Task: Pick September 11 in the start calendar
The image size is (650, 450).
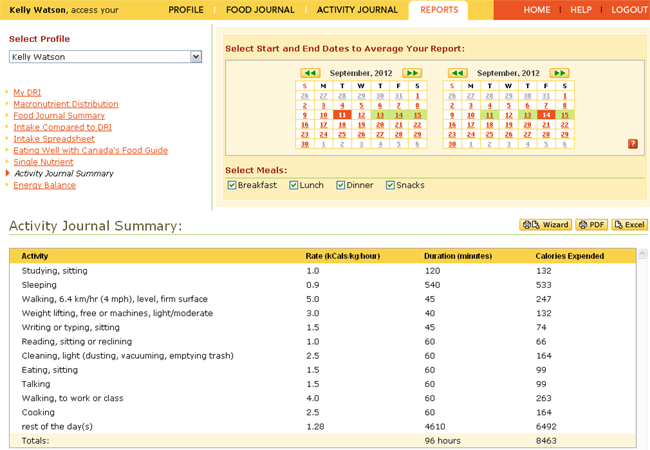Action: (x=342, y=115)
